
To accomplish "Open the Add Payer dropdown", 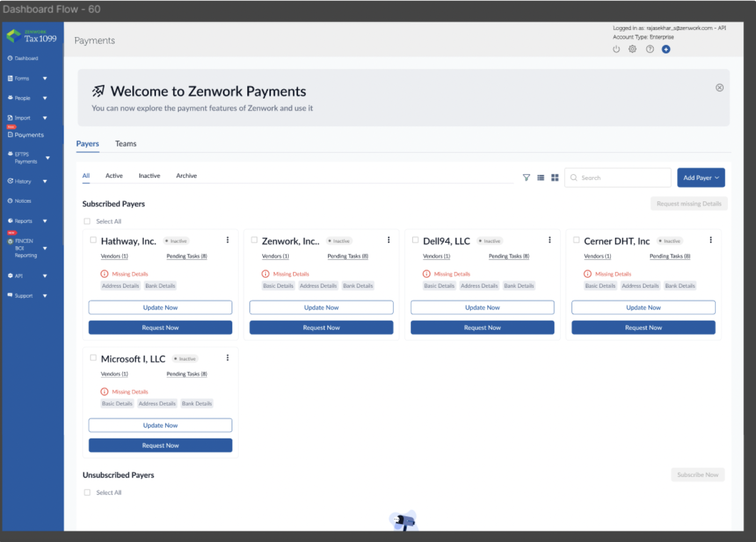I will 701,177.
